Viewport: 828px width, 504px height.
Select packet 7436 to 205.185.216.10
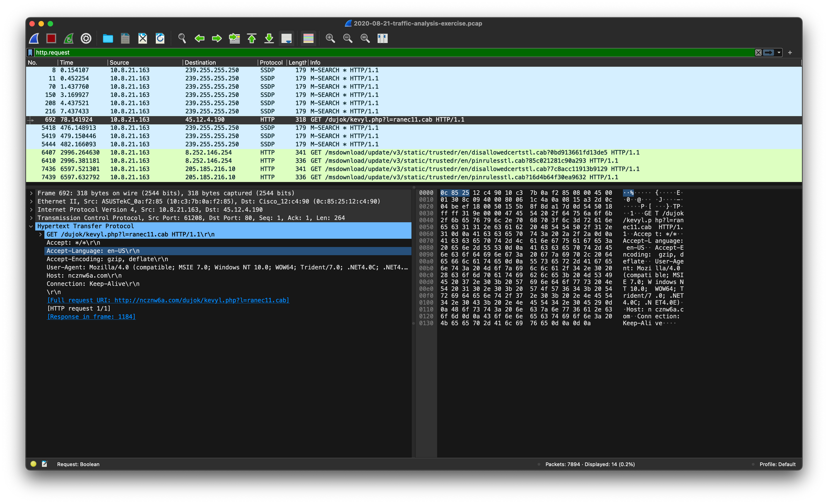point(414,169)
